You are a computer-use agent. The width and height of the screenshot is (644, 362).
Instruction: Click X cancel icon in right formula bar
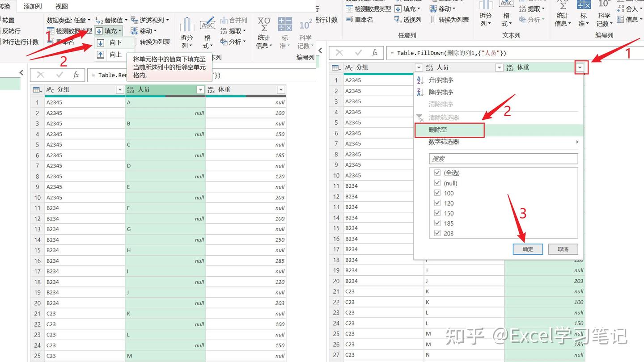pyautogui.click(x=339, y=53)
